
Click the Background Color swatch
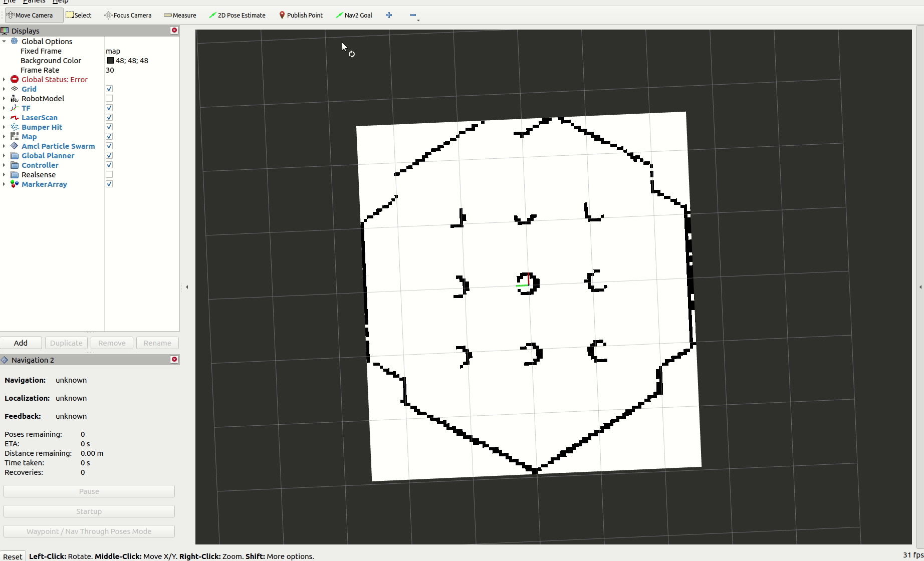110,60
